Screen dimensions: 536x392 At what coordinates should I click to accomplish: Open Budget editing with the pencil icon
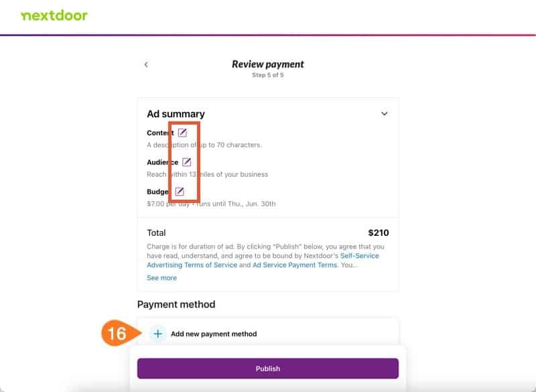click(180, 192)
